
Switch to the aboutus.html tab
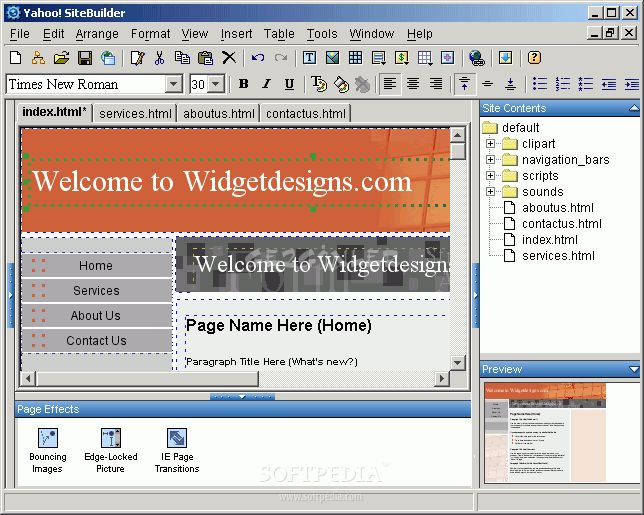tap(219, 113)
